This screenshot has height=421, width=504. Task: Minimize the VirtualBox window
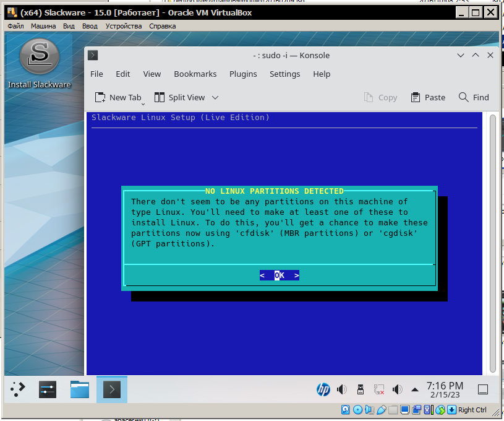(462, 13)
